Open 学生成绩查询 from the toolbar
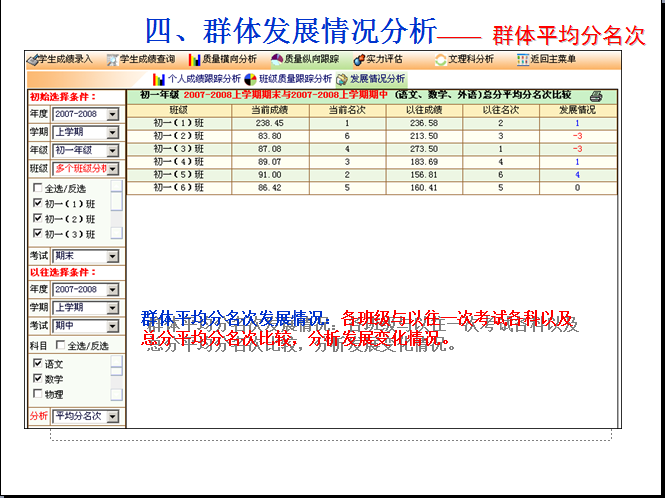The image size is (665, 498). coord(146,60)
